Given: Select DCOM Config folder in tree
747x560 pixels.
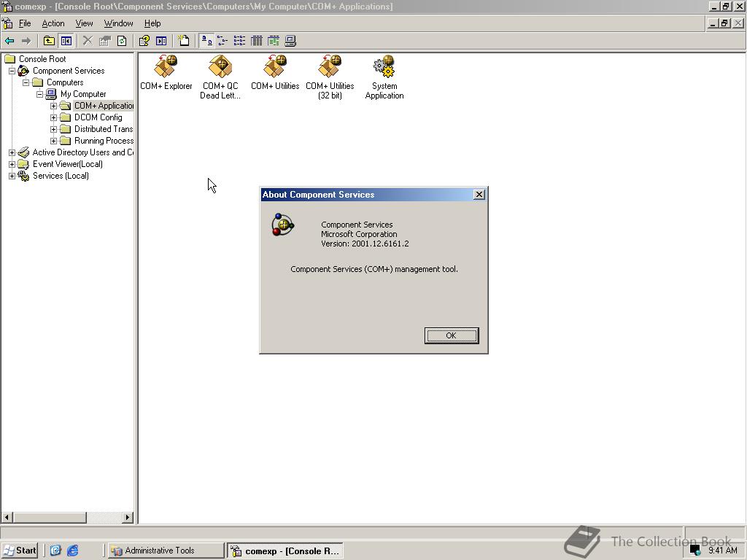Looking at the screenshot, I should point(98,117).
